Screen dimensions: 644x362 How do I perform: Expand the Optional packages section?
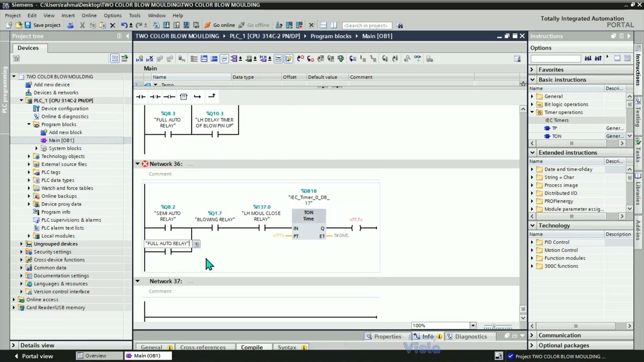[532, 345]
